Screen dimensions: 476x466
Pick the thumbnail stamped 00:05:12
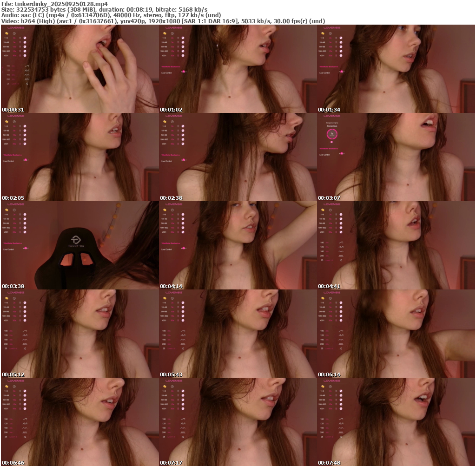pos(80,334)
